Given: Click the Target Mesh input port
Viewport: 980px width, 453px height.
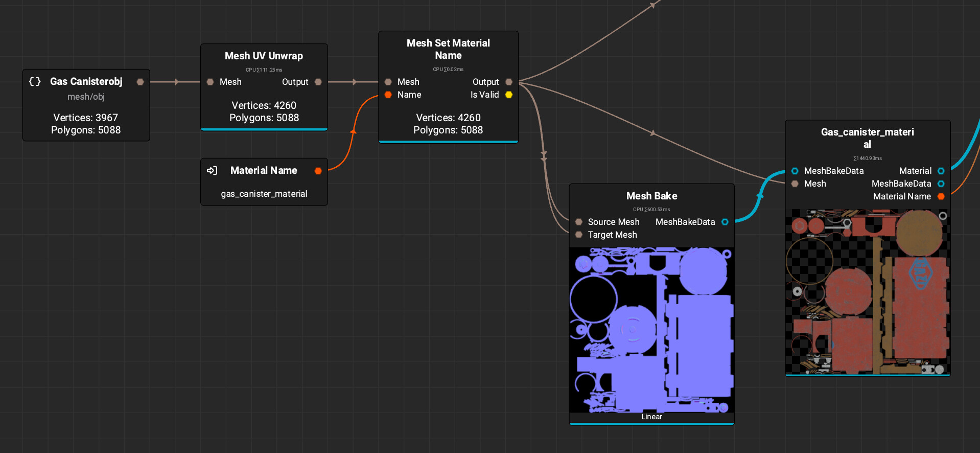Looking at the screenshot, I should pyautogui.click(x=578, y=235).
